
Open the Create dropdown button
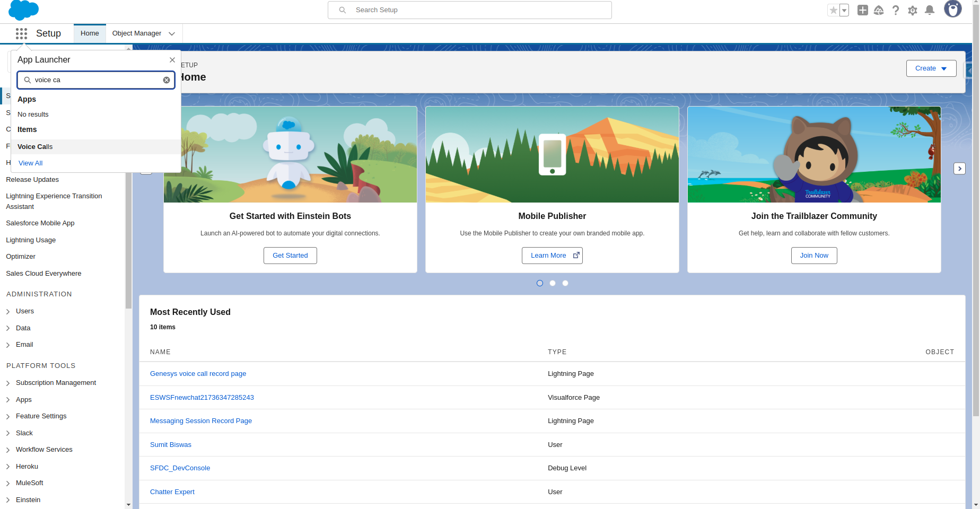coord(931,68)
